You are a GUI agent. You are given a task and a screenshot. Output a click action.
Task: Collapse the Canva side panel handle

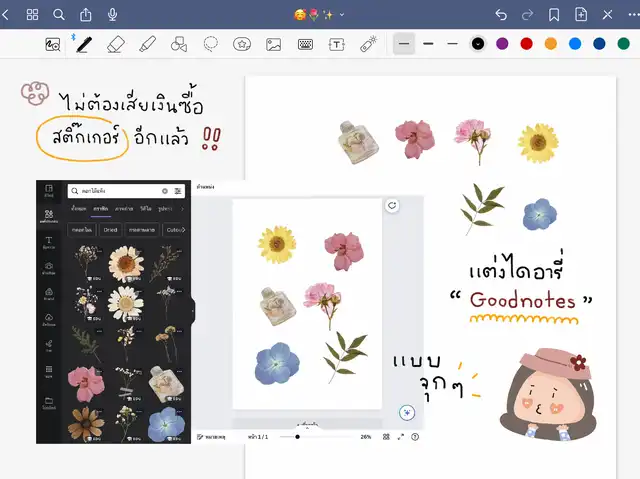click(192, 312)
